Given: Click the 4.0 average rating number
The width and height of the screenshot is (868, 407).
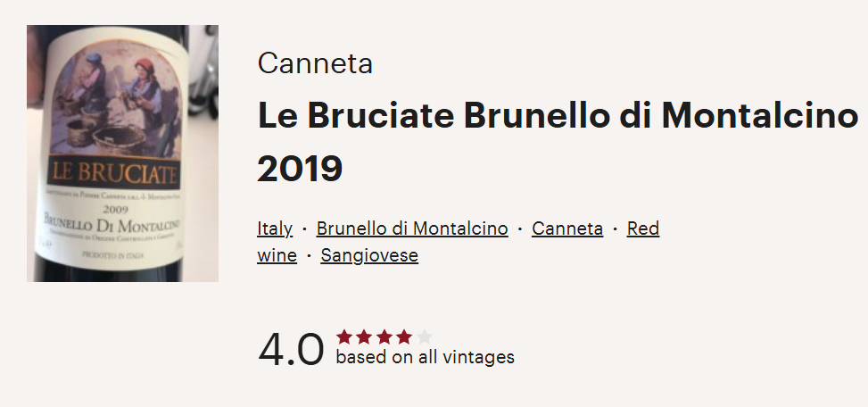Looking at the screenshot, I should click(x=291, y=349).
